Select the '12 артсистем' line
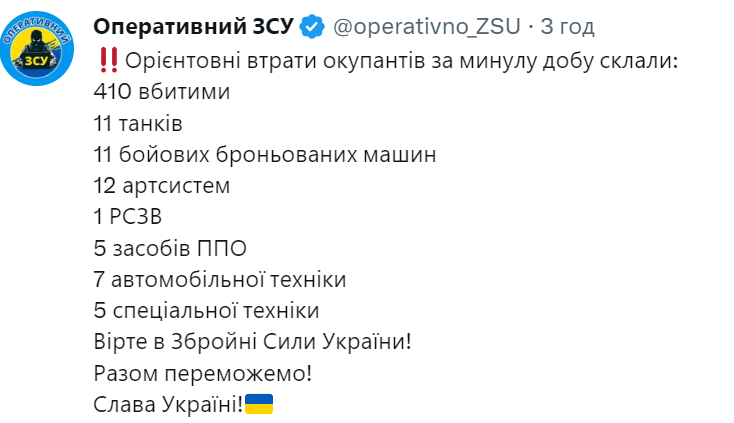Screen dimensions: 734x423 click(162, 186)
